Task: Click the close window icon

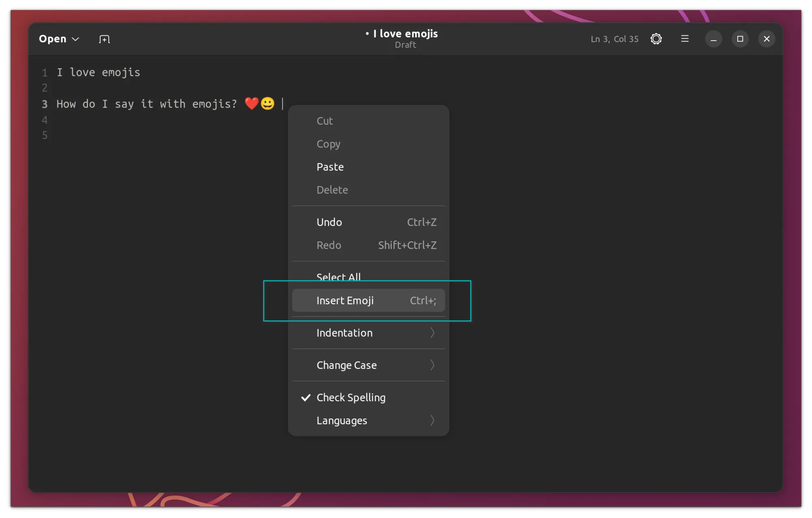Action: tap(767, 39)
